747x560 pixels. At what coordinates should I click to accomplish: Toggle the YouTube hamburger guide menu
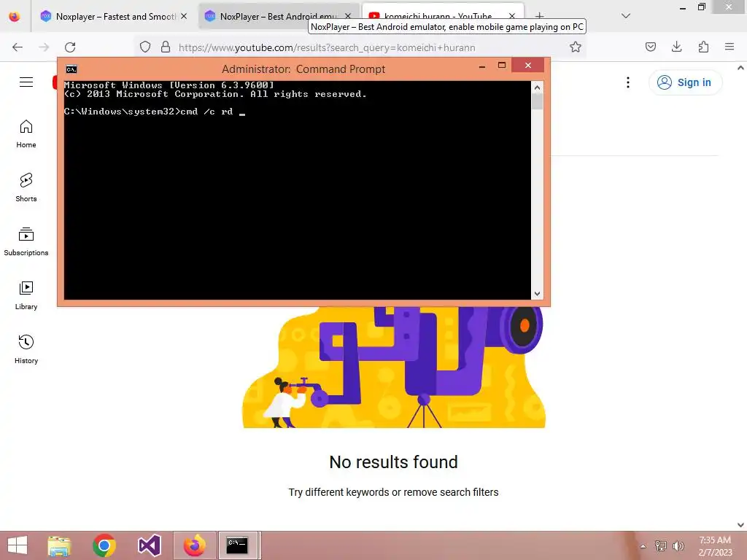(26, 82)
